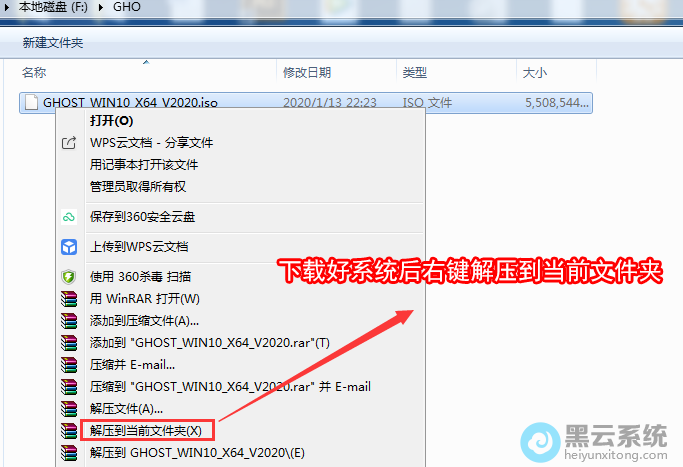The height and width of the screenshot is (467, 683).
Task: Choose 打开(O) from context menu
Action: [112, 121]
